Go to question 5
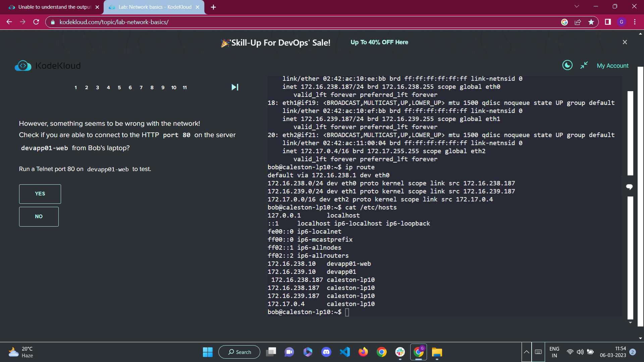 tap(119, 87)
